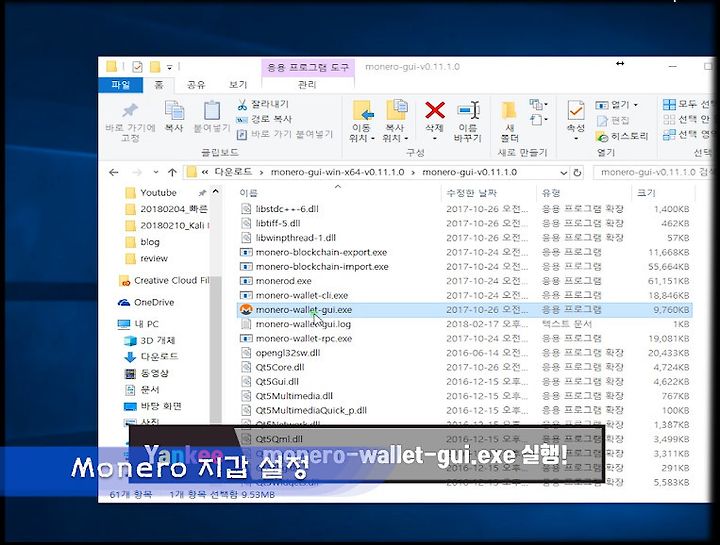The height and width of the screenshot is (545, 720).
Task: Open the review folder in sidebar
Action: pyautogui.click(x=154, y=258)
